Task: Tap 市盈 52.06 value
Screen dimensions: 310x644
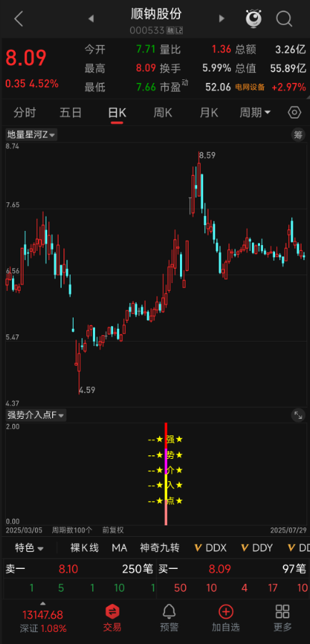Action: 218,87
